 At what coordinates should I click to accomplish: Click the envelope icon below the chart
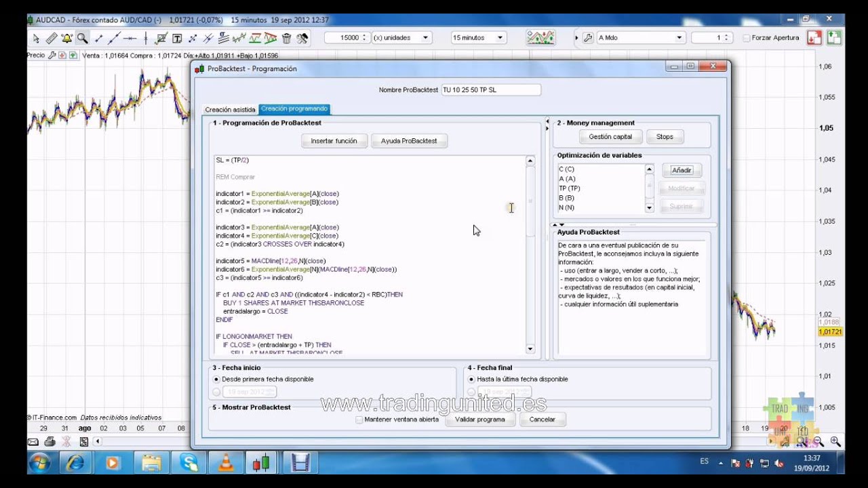[33, 442]
